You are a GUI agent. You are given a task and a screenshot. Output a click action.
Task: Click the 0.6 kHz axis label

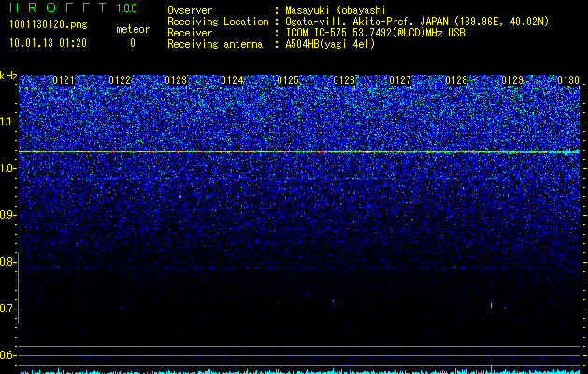pos(7,355)
